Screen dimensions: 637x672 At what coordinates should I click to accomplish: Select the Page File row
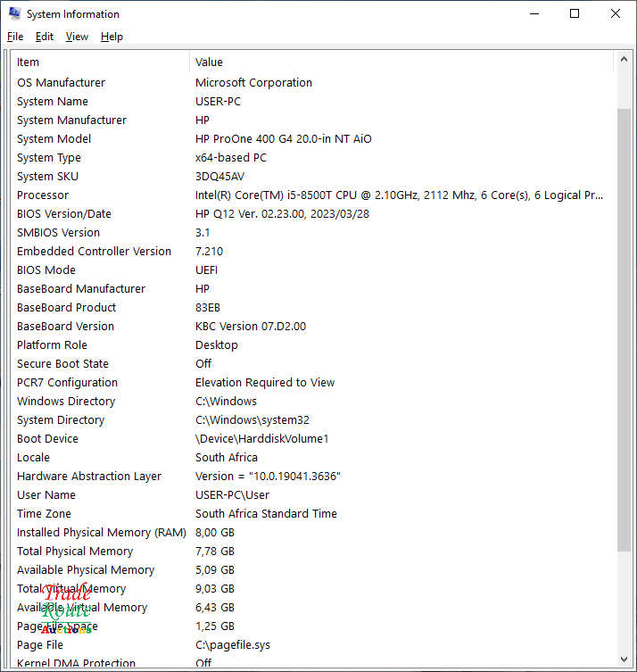(312, 645)
